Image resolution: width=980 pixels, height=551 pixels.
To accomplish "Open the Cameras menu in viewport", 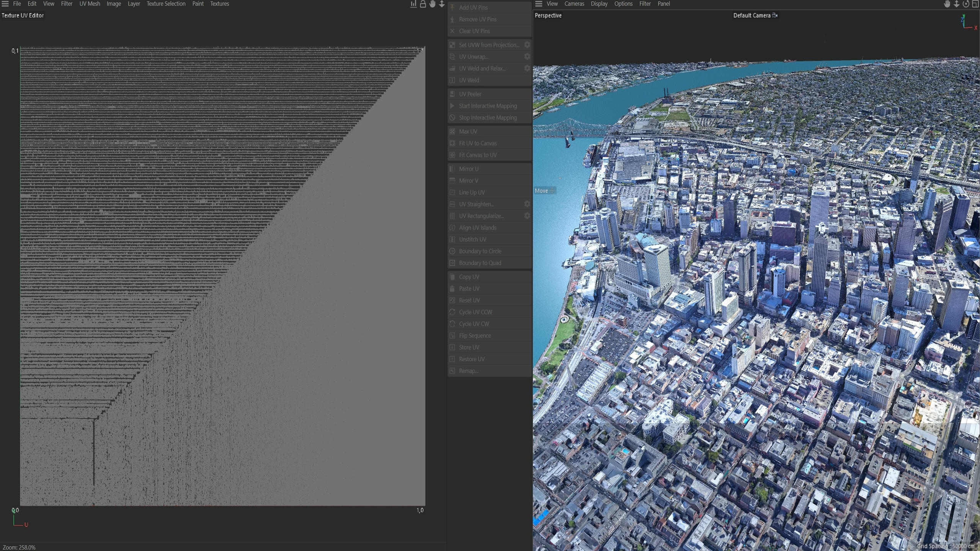I will tap(574, 4).
